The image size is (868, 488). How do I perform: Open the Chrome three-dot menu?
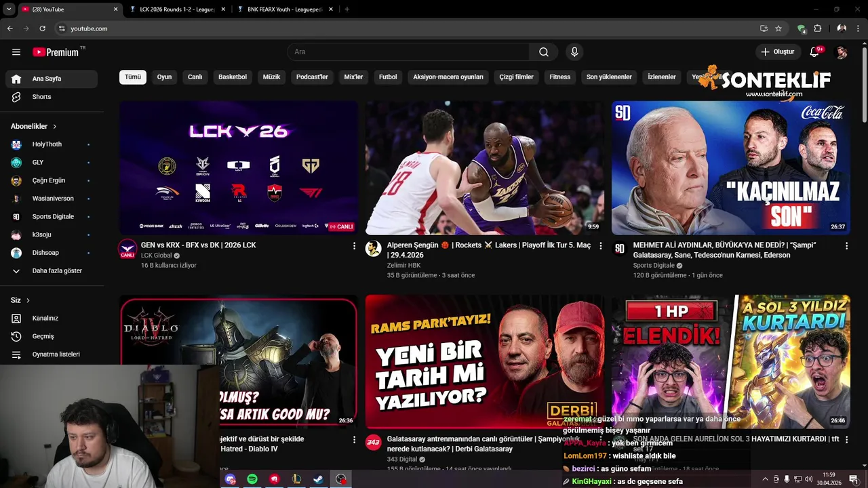click(x=857, y=28)
